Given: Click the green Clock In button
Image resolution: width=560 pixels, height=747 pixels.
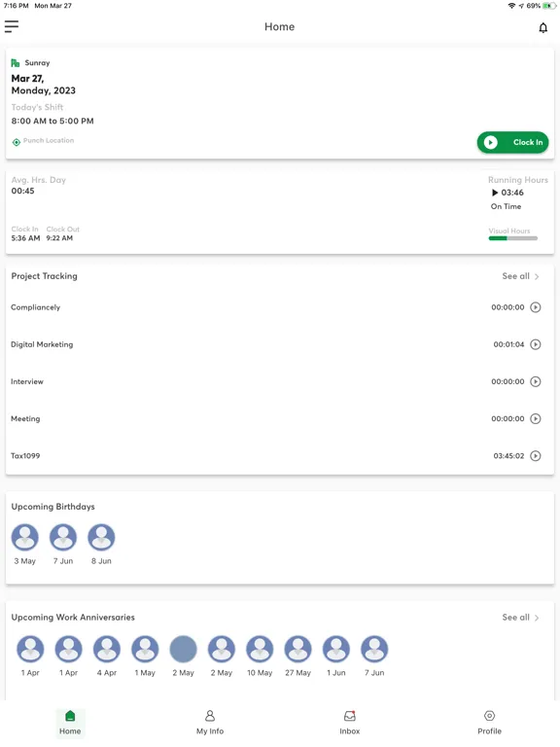Looking at the screenshot, I should click(x=513, y=142).
